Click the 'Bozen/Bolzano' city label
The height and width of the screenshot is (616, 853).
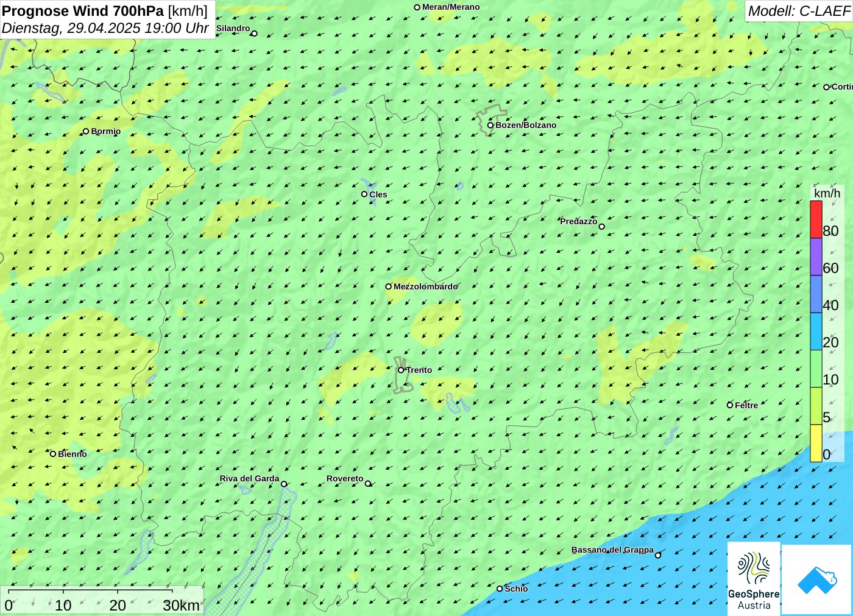[526, 125]
